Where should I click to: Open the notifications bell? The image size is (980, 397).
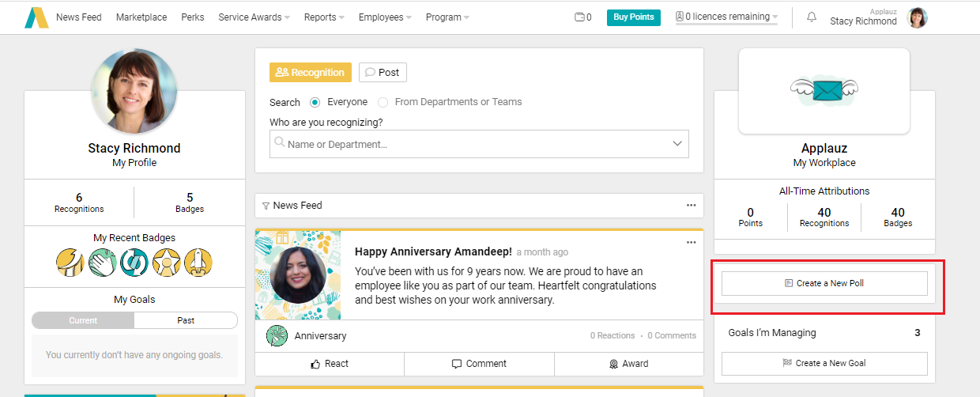(812, 17)
